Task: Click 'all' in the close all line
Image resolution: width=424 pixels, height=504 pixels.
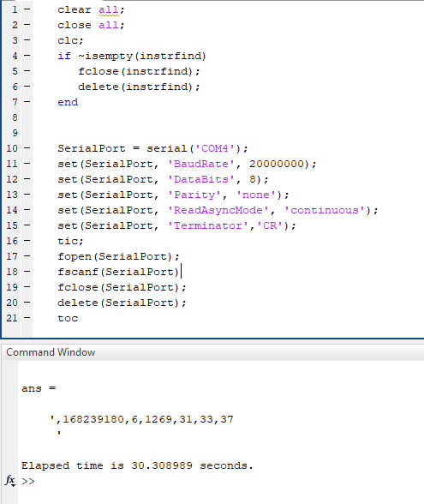Action: point(109,25)
